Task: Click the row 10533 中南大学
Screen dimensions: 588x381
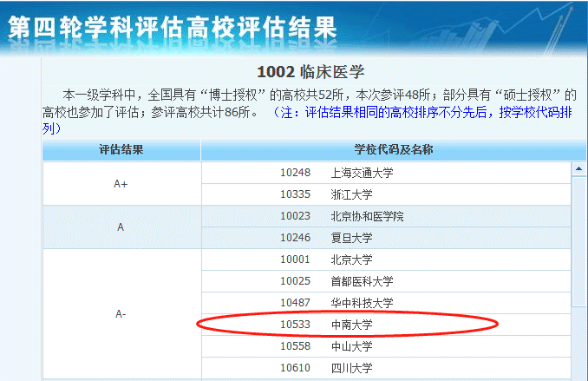Action: click(386, 325)
